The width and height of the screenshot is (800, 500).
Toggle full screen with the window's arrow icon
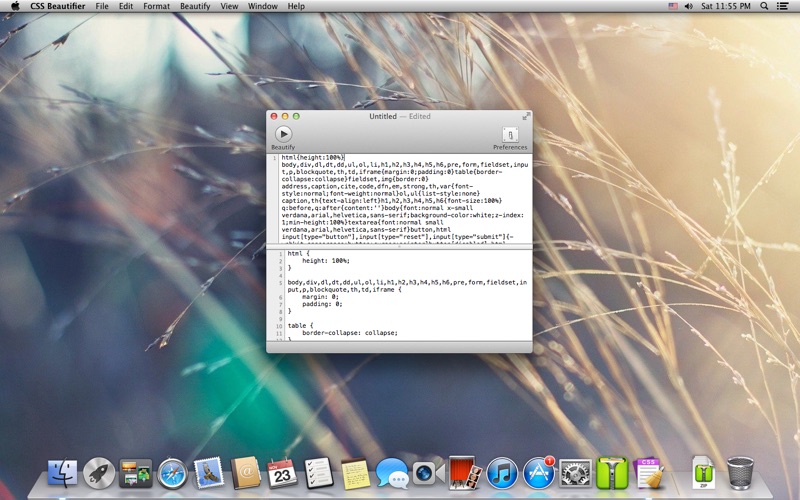pos(526,116)
